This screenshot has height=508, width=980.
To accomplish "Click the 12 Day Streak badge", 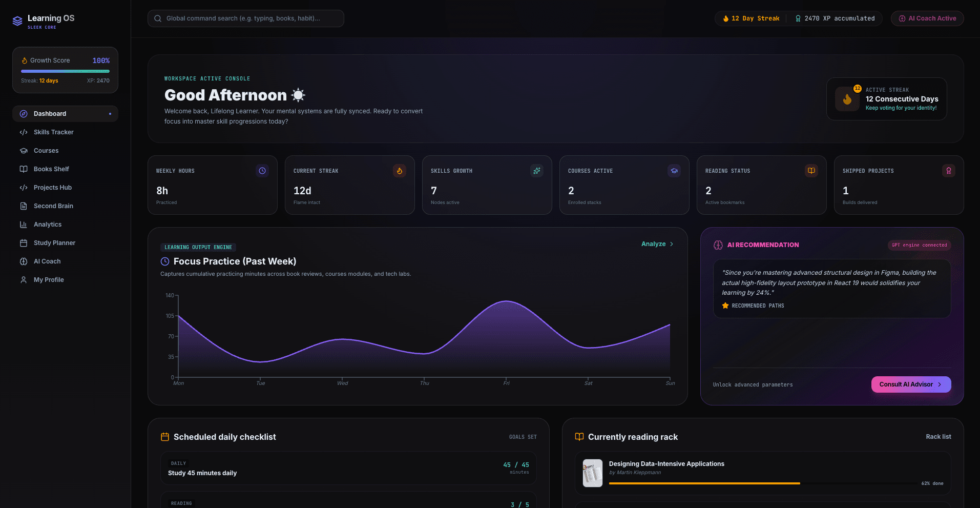I will click(751, 18).
